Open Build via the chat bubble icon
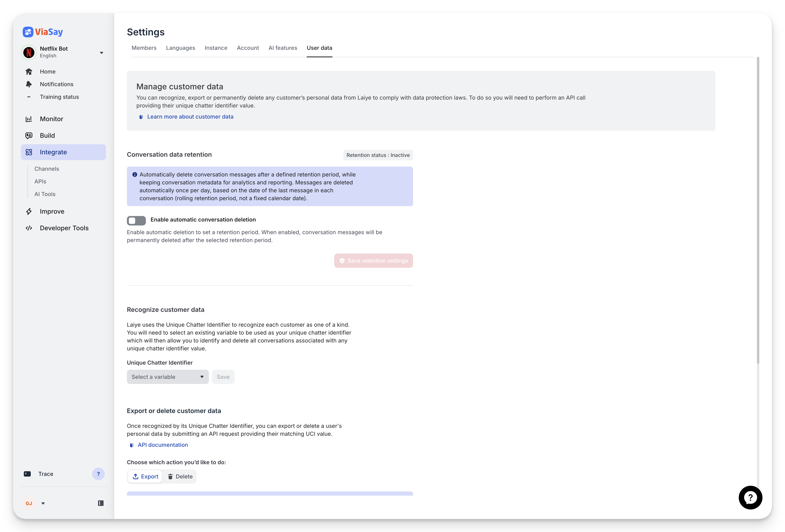Screen dimensions: 785x532 [29, 135]
